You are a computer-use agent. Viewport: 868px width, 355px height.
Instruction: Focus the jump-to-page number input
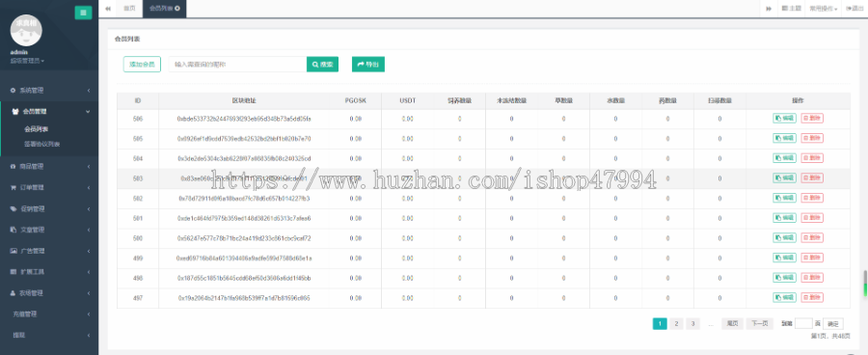[803, 324]
